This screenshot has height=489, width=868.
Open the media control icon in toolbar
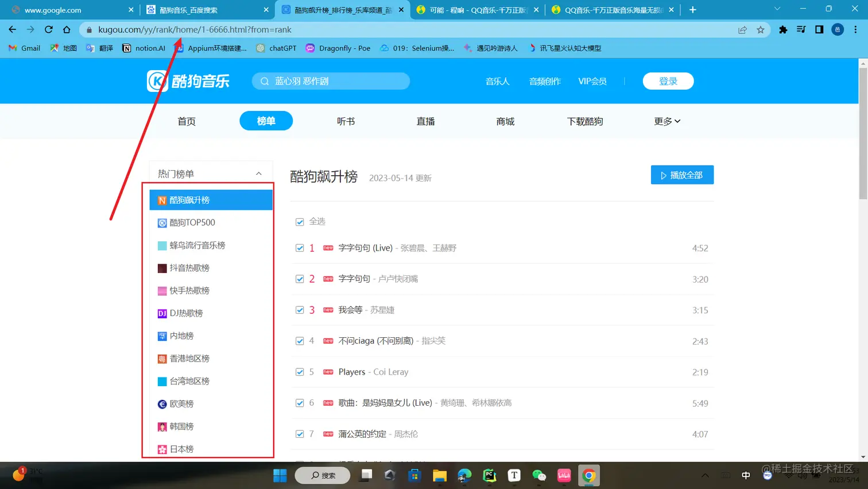point(801,30)
